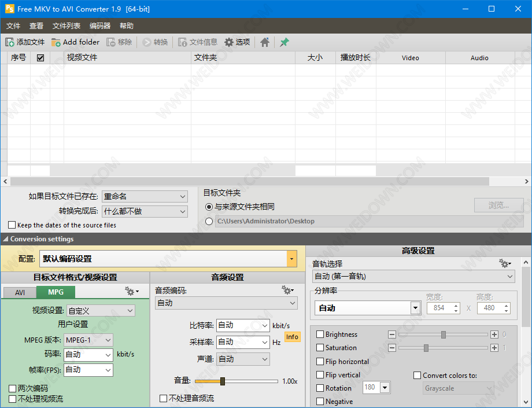Enable Brightness checkbox
The height and width of the screenshot is (408, 532).
[x=320, y=335]
